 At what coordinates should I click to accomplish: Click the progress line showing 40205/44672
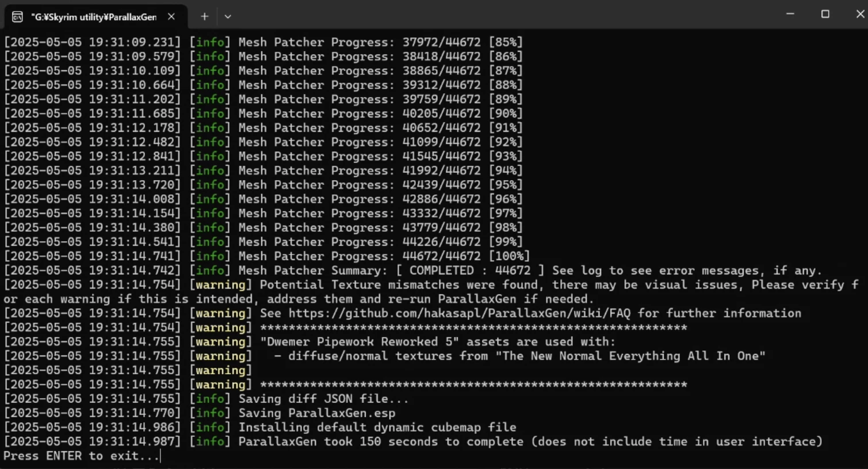click(x=263, y=113)
